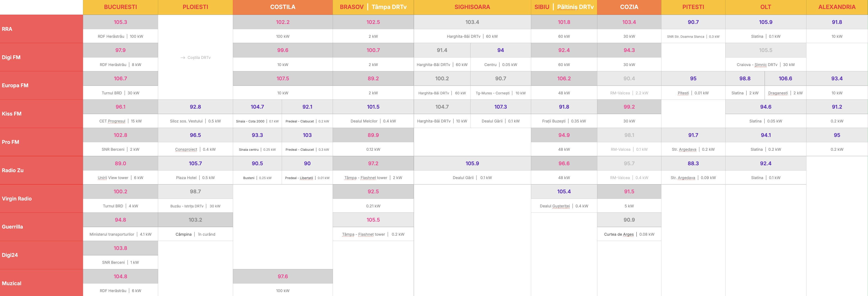
Task: Select the COZIA column header
Action: 629,7
